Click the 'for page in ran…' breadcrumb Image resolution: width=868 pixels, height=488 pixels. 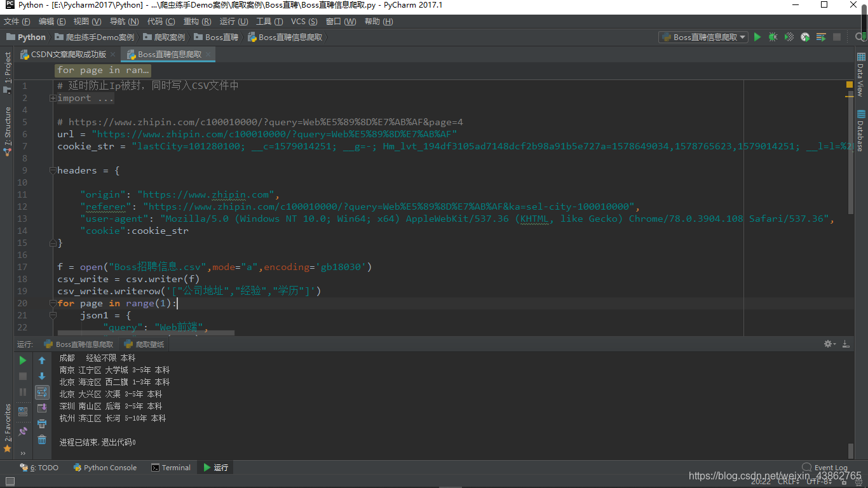pyautogui.click(x=103, y=71)
